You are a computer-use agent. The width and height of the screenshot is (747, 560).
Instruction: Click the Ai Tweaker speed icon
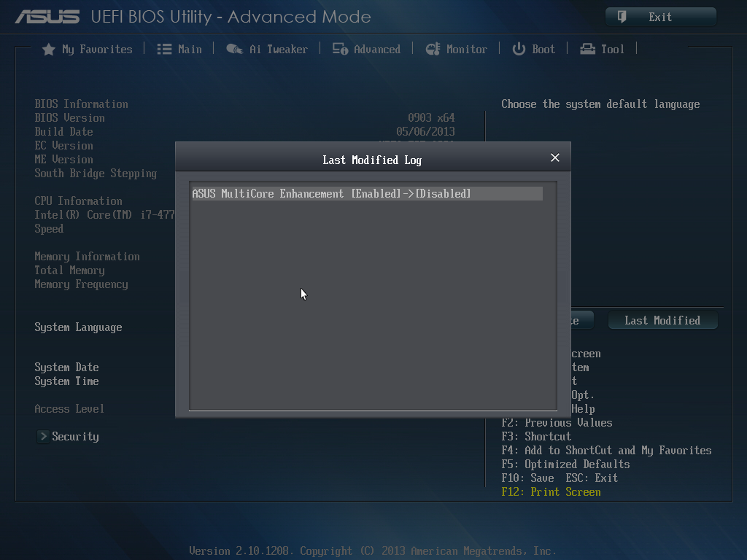click(x=234, y=49)
